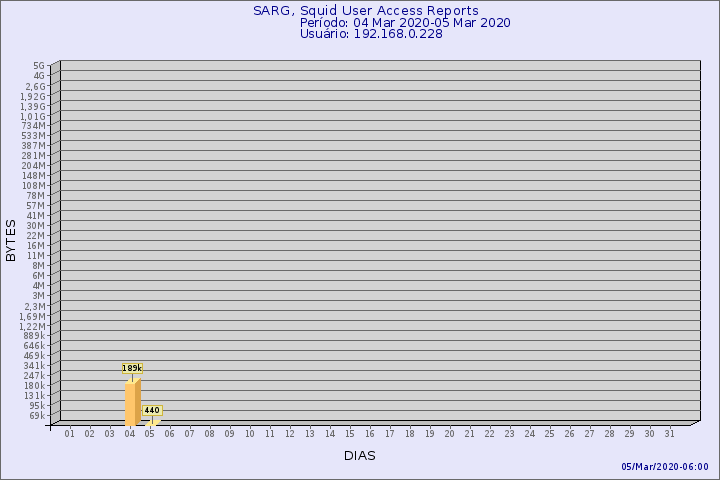The image size is (720, 480).
Task: Click the 247k y-axis tick label
Action: 35,376
